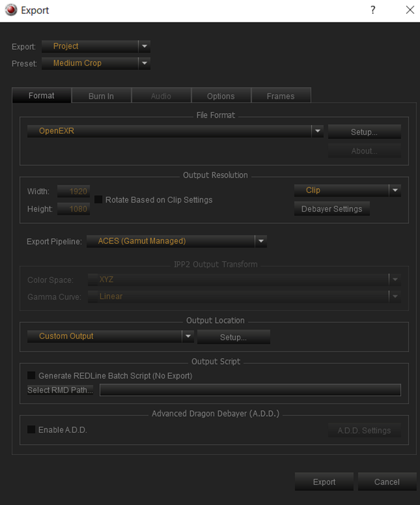Screen dimensions: 420x505
Task: Click the Export button at the bottom
Action: click(324, 482)
